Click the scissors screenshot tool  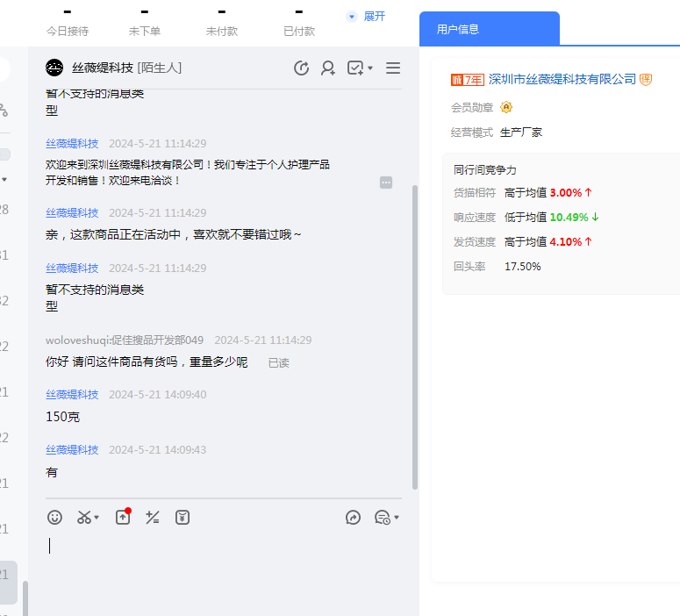pos(84,518)
